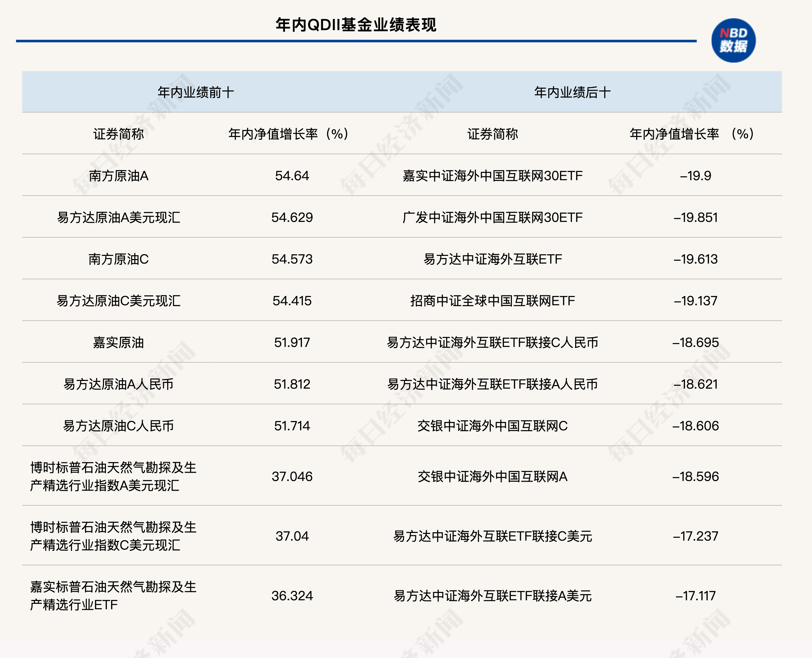The width and height of the screenshot is (812, 658).
Task: Click the -19.9 growth value
Action: [695, 175]
